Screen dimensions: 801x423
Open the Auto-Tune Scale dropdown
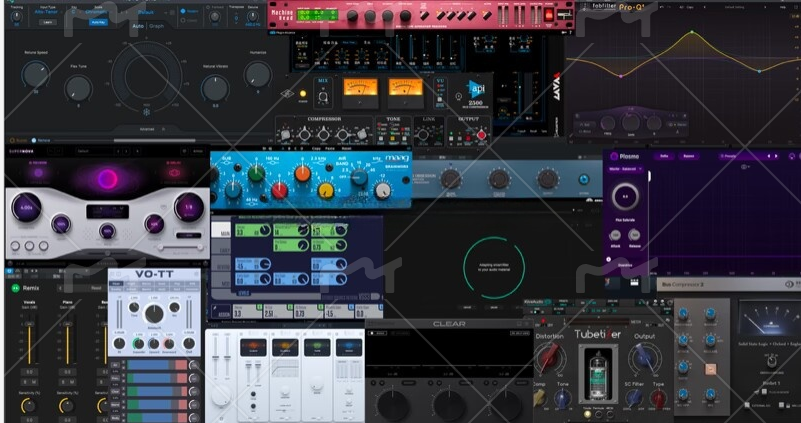(x=97, y=11)
